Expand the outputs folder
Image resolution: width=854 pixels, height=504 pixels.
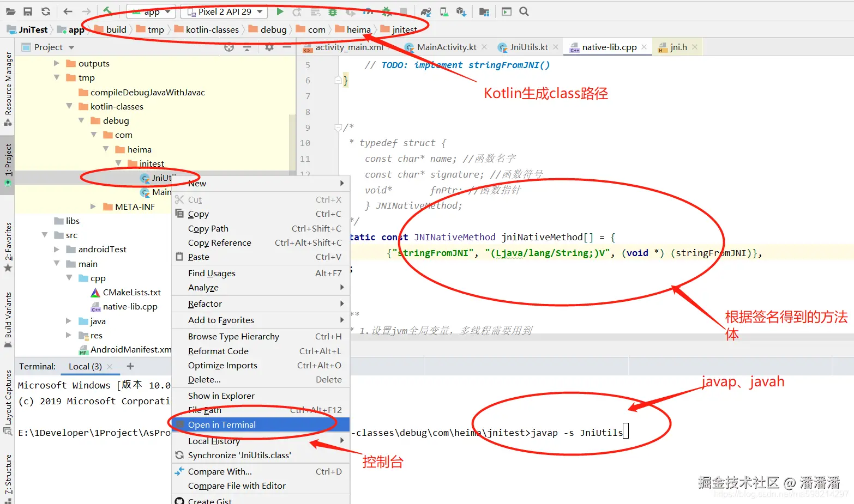point(57,63)
